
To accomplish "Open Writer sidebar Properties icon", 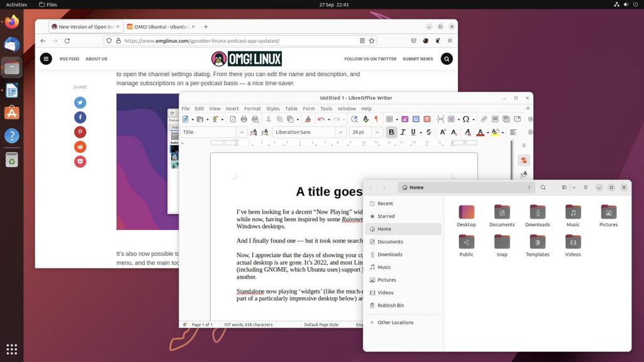I will tap(524, 160).
